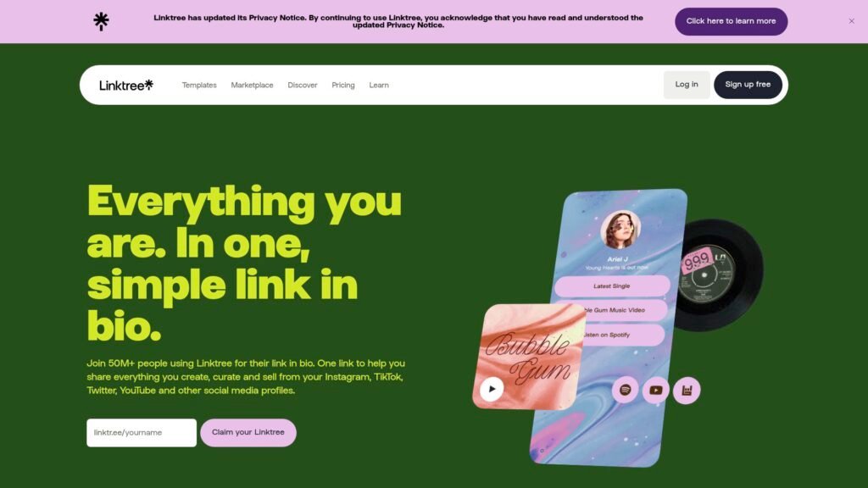
Task: Play the Bubble Gum track
Action: [x=492, y=389]
